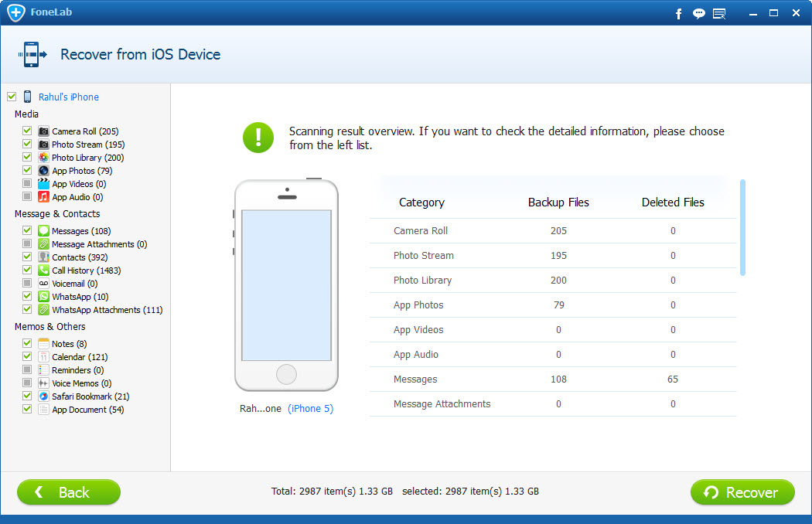
Task: Click the device icon next to Recover from iOS Device
Action: coord(32,54)
